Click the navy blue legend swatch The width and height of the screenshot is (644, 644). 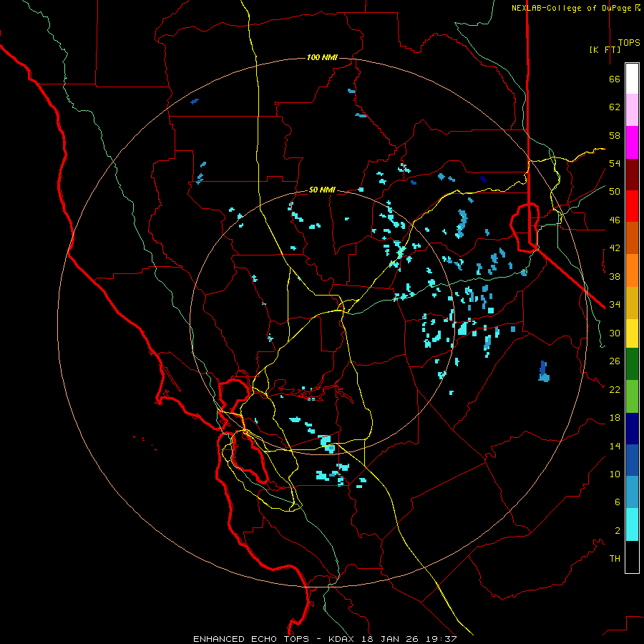click(x=632, y=429)
